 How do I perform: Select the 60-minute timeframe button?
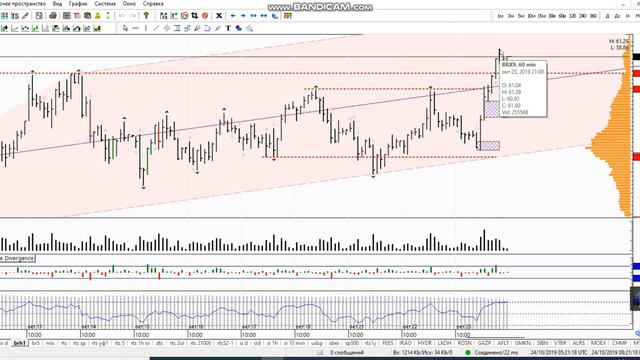[562, 16]
